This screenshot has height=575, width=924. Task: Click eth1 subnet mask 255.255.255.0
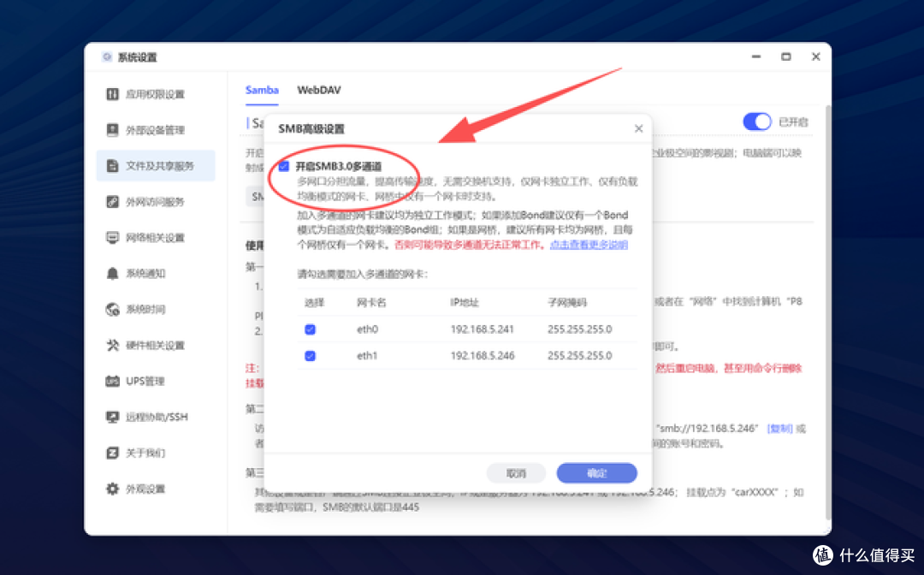(580, 356)
